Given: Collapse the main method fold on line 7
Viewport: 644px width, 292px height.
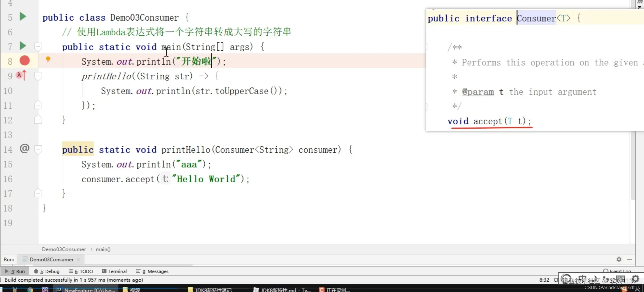Looking at the screenshot, I should pos(38,47).
